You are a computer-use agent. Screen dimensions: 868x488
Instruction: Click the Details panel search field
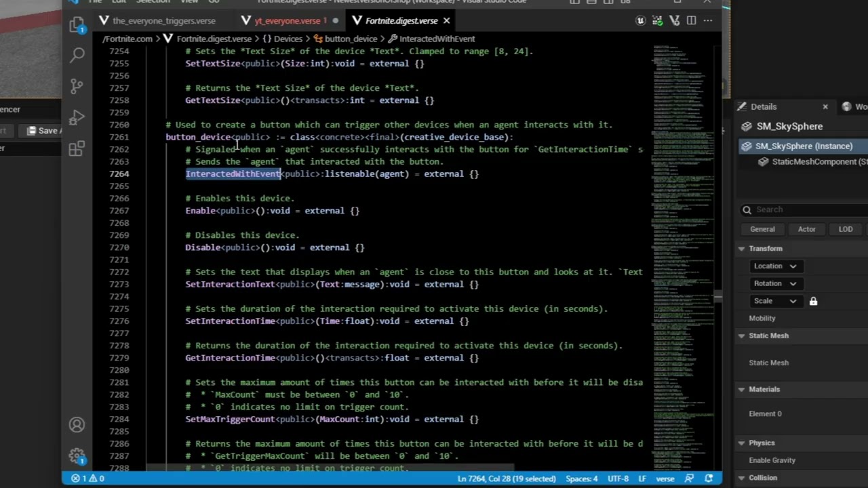(x=804, y=210)
